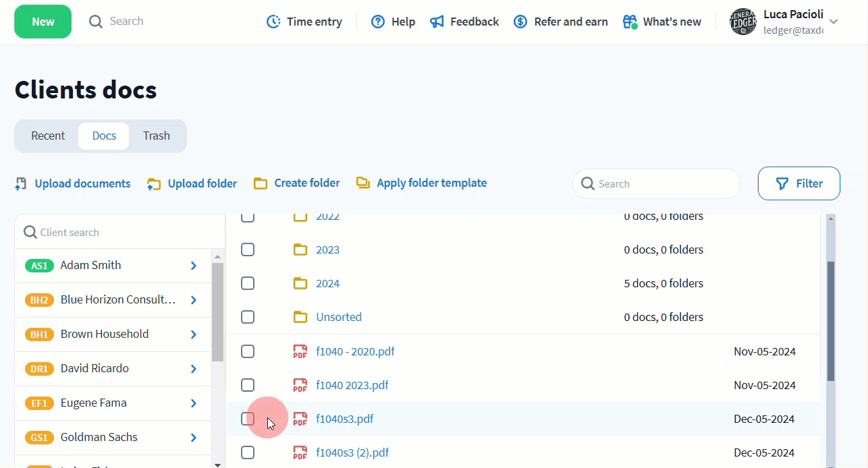Viewport: 868px width, 468px height.
Task: Tick the checkbox beside f1040 - 2020.pdf
Action: 248,351
